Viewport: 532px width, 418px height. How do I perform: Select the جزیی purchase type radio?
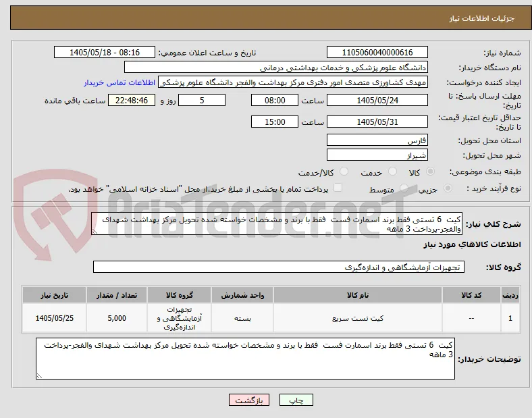[x=448, y=188]
